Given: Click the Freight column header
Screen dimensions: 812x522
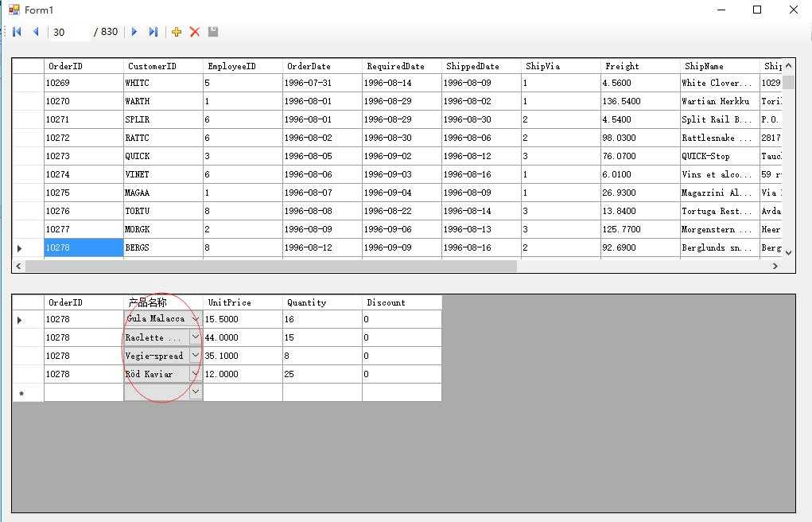Looking at the screenshot, I should pyautogui.click(x=640, y=66).
